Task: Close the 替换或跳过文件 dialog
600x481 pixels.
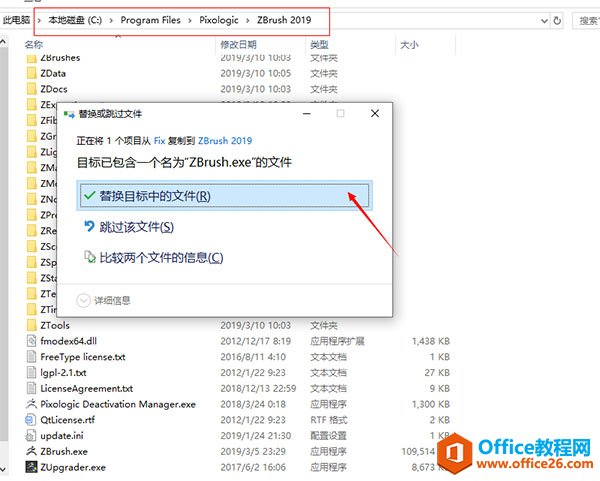Action: (x=375, y=113)
